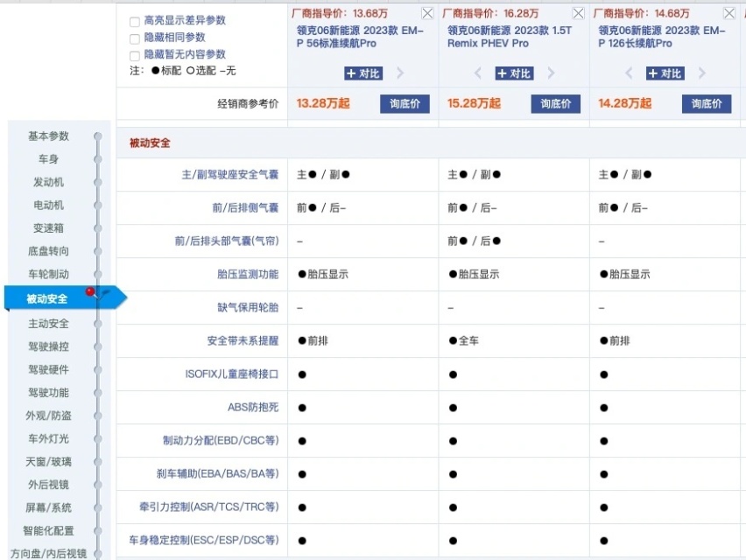Image resolution: width=746 pixels, height=560 pixels.
Task: Jump to 智能化配置 section
Action: tap(48, 530)
